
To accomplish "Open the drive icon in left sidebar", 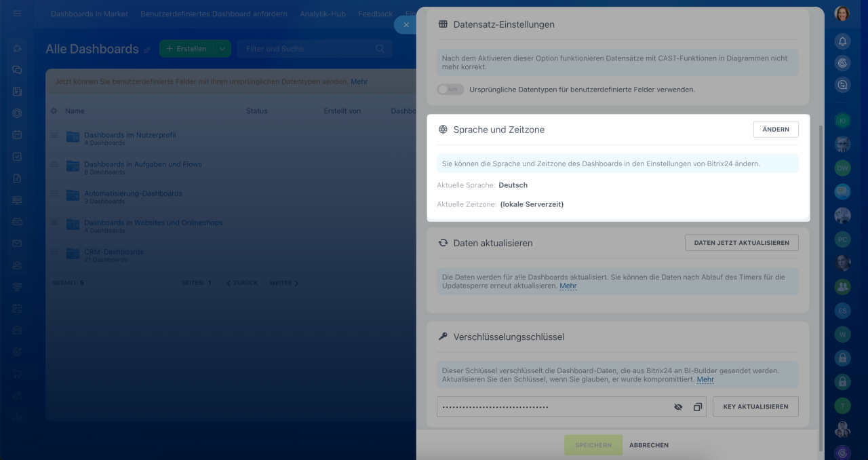I will [x=17, y=222].
